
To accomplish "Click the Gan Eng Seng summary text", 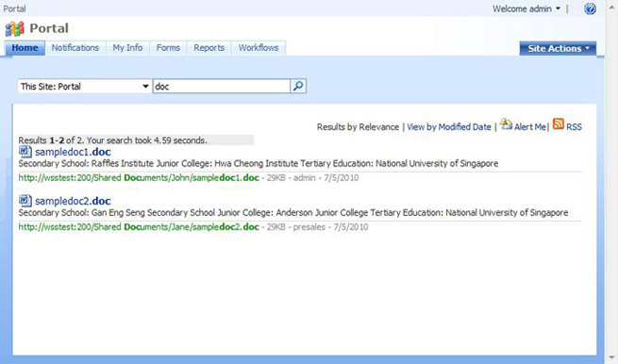I will [293, 213].
